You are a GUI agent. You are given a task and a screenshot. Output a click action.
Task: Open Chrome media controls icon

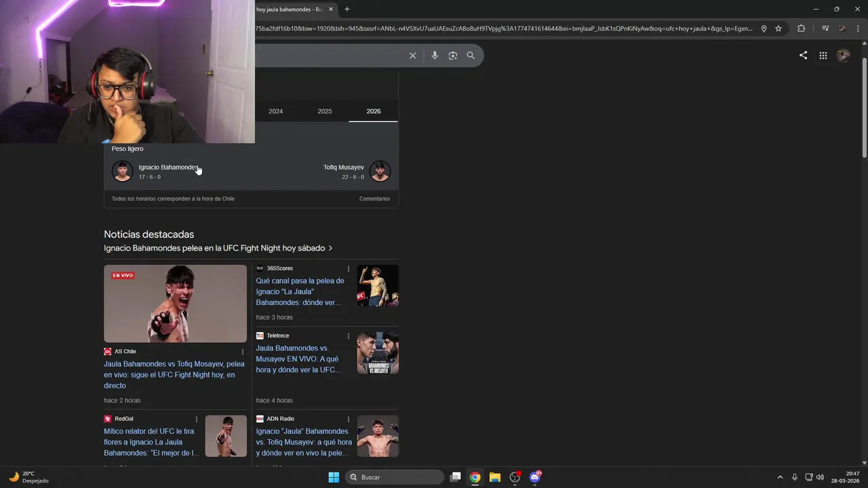click(825, 28)
